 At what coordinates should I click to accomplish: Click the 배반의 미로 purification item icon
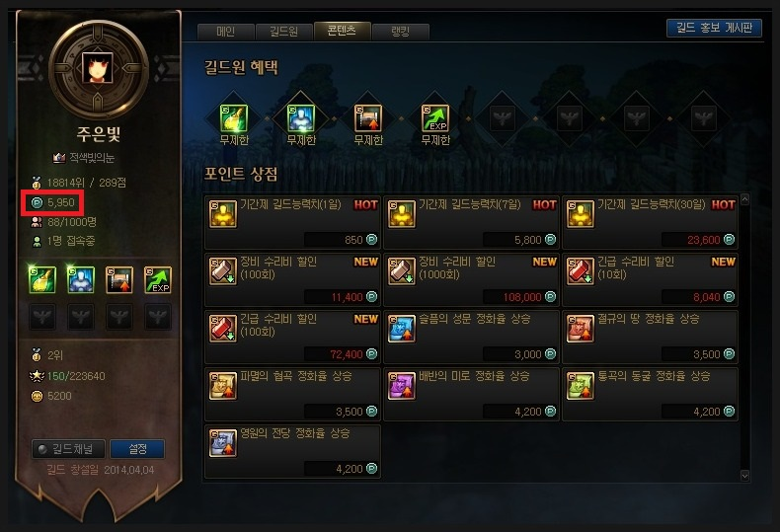click(x=402, y=385)
